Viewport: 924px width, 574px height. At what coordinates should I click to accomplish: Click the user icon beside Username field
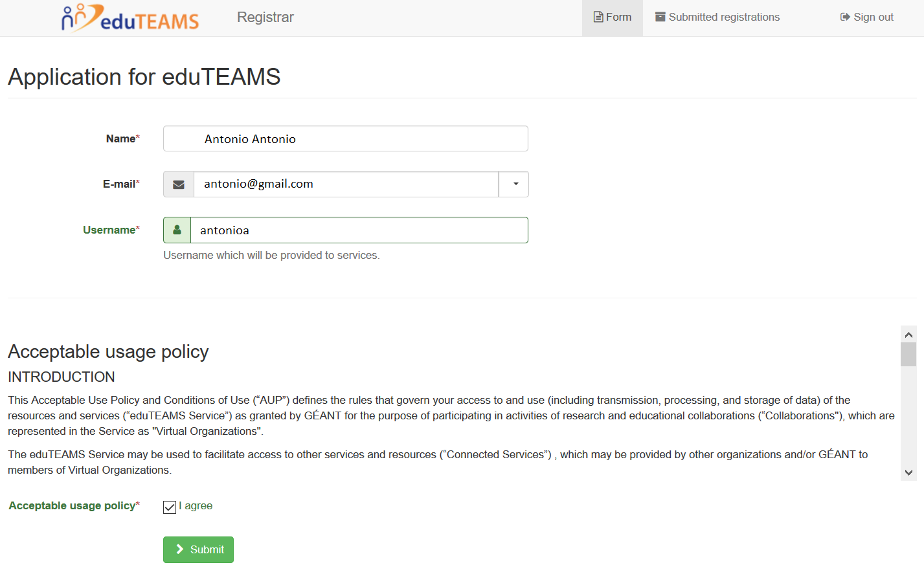coord(177,230)
